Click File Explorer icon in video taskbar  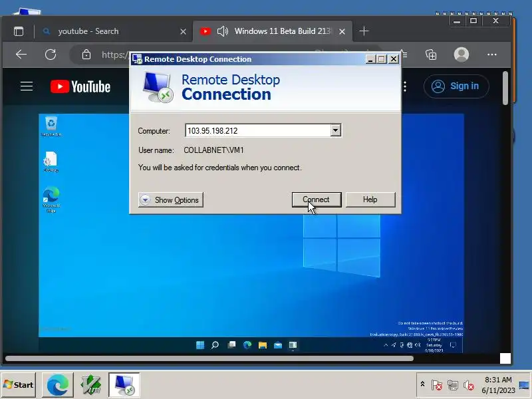[263, 345]
